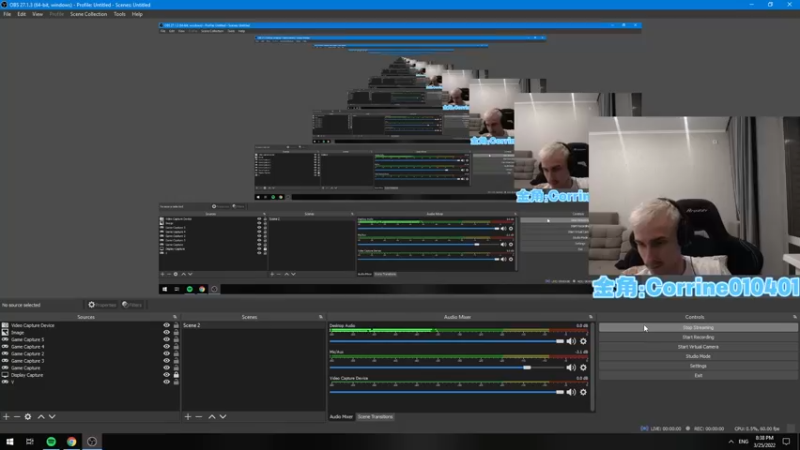Add a new source with plus icon
800x450 pixels.
point(6,417)
